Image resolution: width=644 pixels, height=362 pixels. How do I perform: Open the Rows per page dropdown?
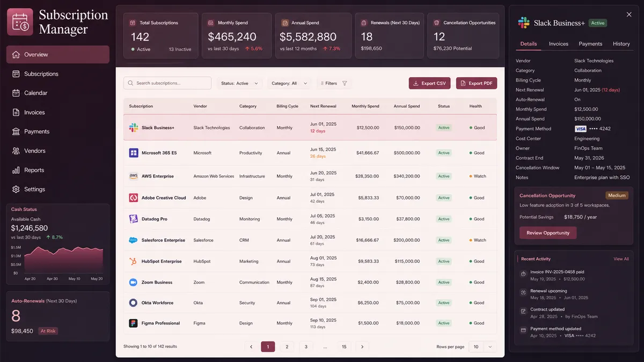pyautogui.click(x=482, y=347)
